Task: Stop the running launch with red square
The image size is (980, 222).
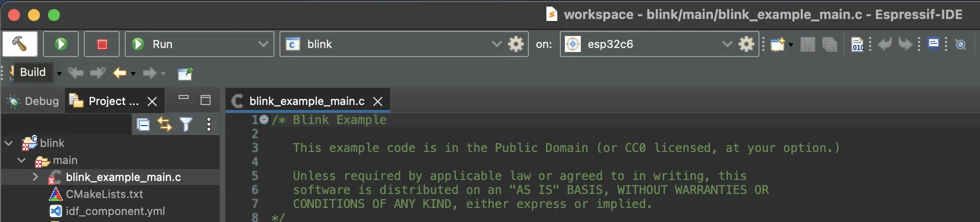Action: pyautogui.click(x=102, y=44)
